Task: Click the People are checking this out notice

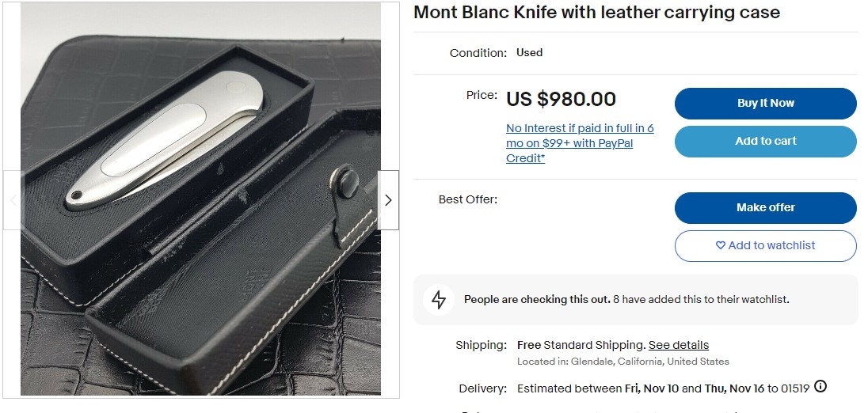Action: [626, 300]
